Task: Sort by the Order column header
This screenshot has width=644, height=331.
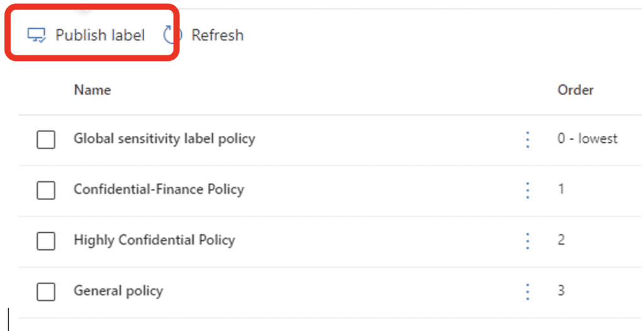Action: 575,89
